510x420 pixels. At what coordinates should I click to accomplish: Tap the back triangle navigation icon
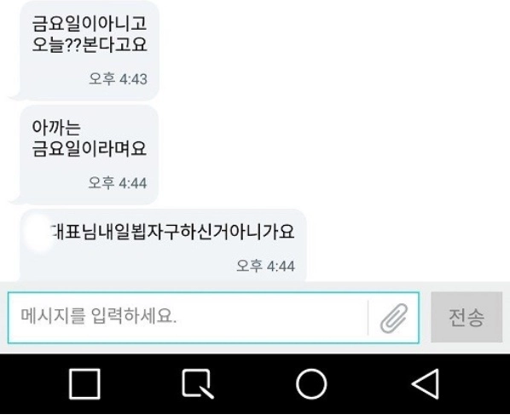[426, 383]
